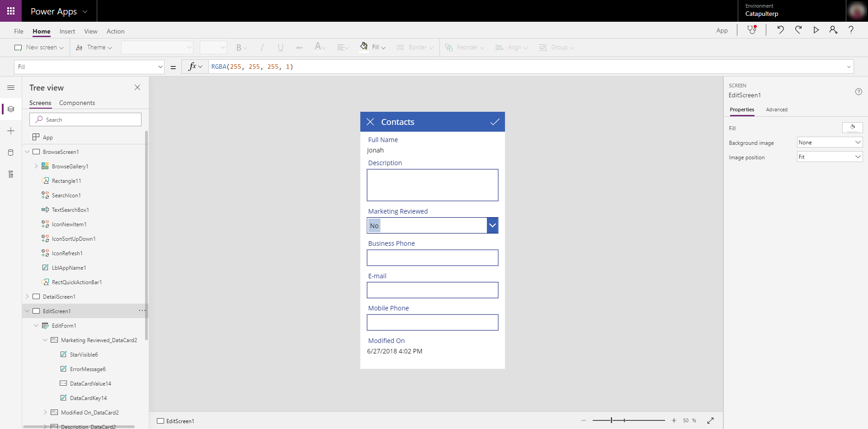Switch to the Components tab
Image resolution: width=868 pixels, height=429 pixels.
pyautogui.click(x=77, y=103)
